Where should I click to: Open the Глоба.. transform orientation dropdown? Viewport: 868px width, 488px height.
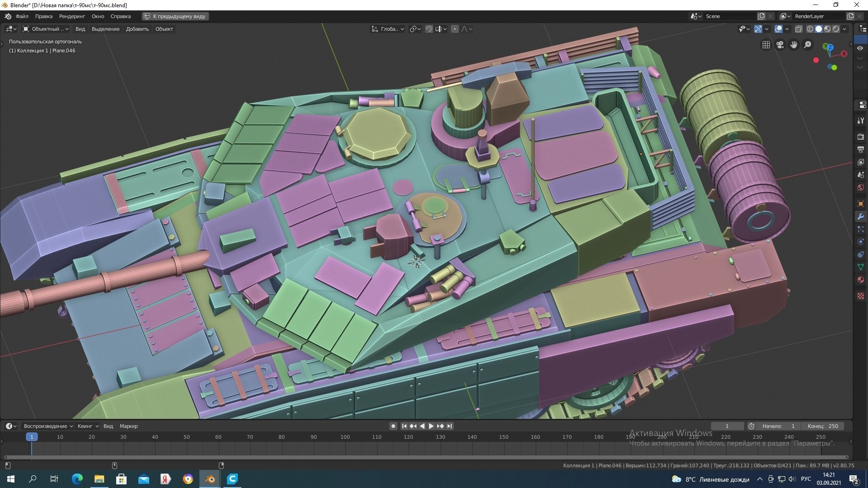(x=388, y=29)
